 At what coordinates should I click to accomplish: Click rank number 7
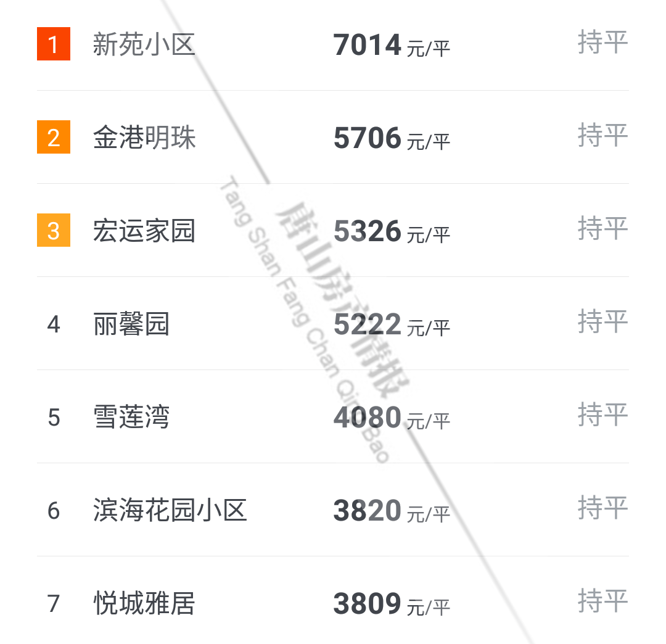pos(54,604)
